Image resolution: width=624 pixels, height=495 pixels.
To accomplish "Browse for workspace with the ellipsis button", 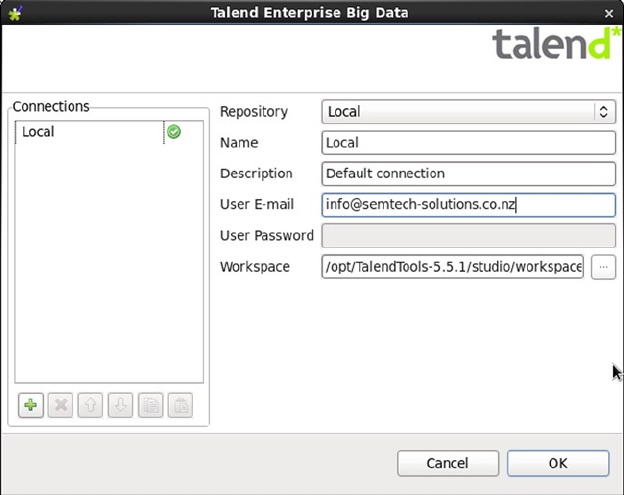I will pyautogui.click(x=603, y=267).
